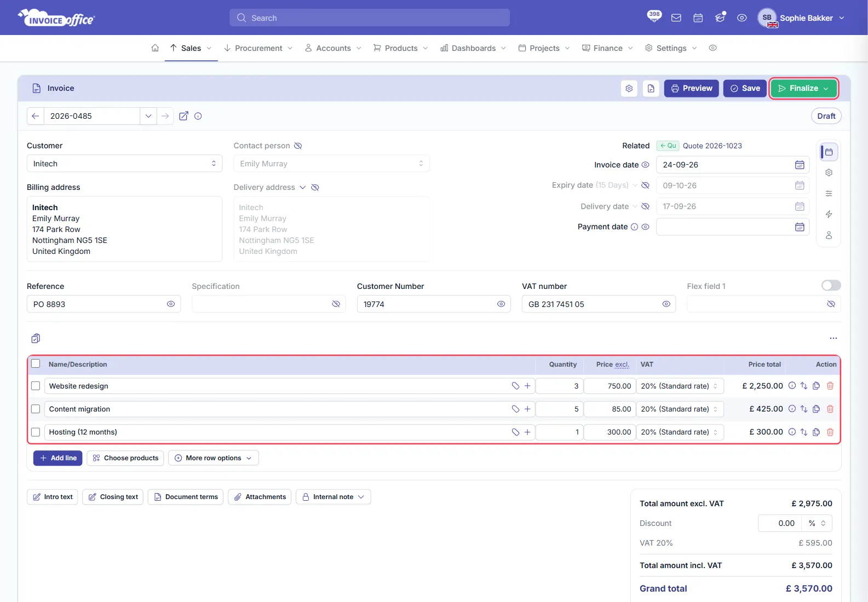868x602 pixels.
Task: Open the Dashboards menu
Action: [474, 48]
